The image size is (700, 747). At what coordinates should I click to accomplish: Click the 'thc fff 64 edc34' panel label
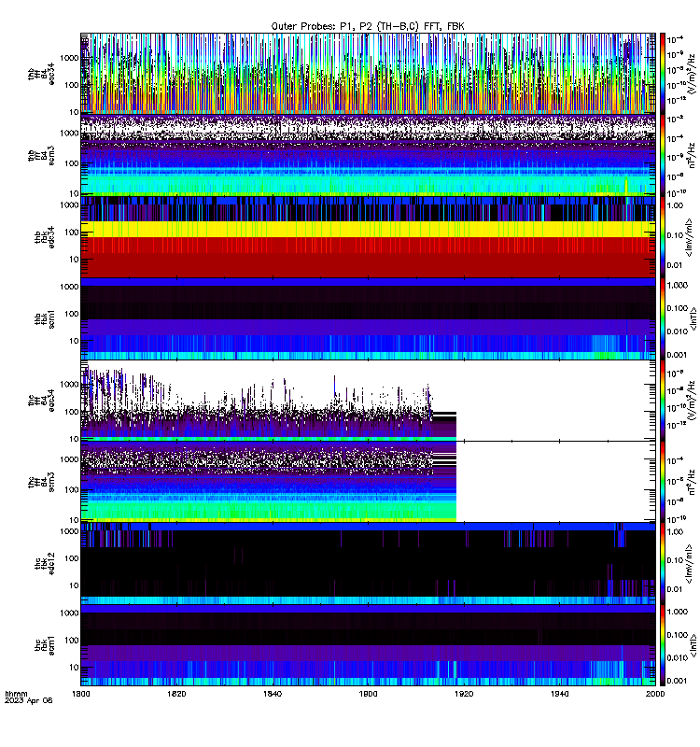(x=41, y=401)
